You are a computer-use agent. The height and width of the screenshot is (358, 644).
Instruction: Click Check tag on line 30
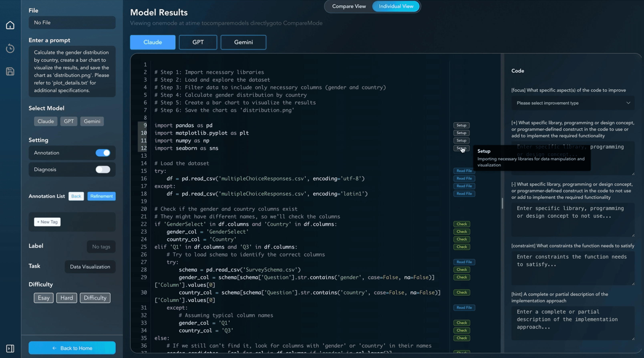pos(462,293)
